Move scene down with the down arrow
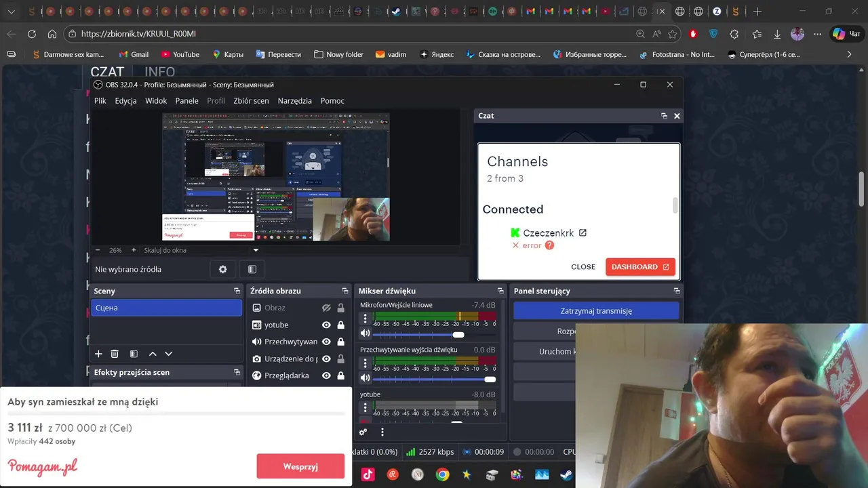868x488 pixels. [x=169, y=354]
